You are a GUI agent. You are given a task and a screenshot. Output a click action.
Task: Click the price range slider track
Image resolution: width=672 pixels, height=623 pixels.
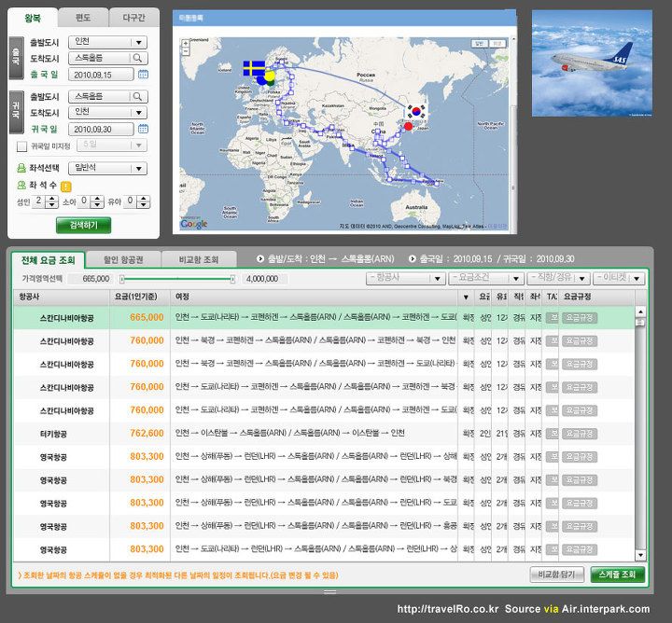[177, 279]
